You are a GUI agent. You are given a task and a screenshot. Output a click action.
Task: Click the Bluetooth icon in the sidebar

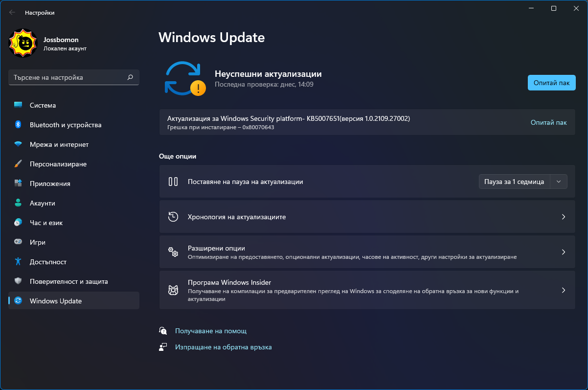(18, 125)
